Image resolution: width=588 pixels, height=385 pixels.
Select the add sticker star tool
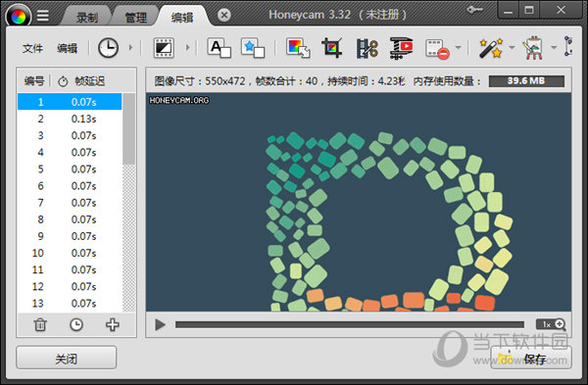tap(253, 48)
